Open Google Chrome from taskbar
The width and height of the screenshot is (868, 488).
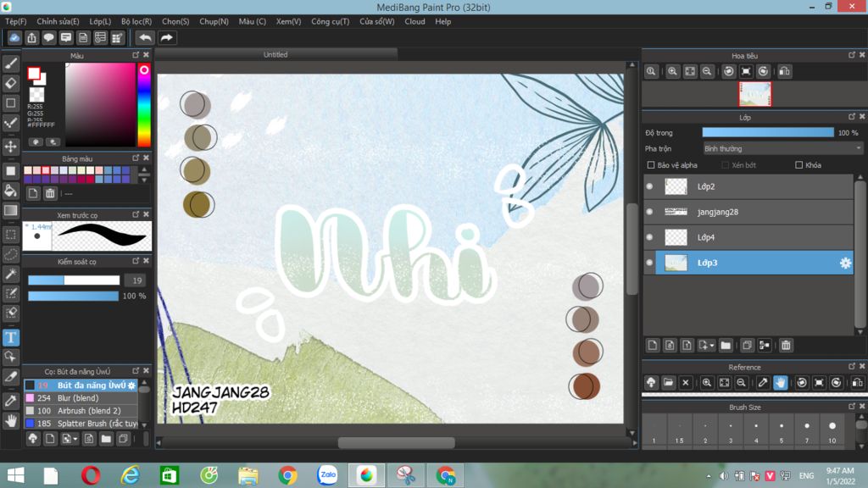tap(287, 475)
